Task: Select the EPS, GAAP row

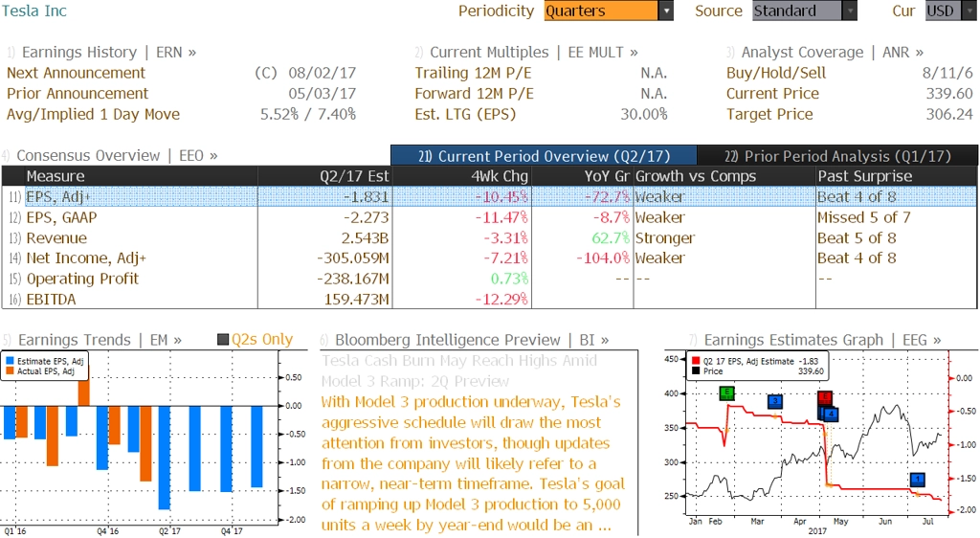Action: [489, 217]
